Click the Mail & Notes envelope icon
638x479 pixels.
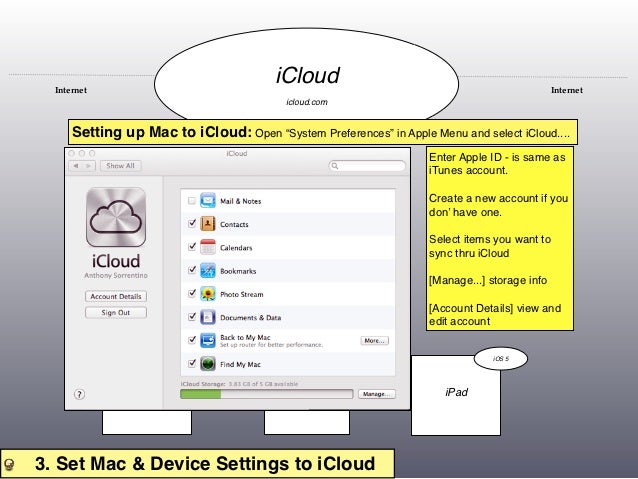tap(208, 201)
